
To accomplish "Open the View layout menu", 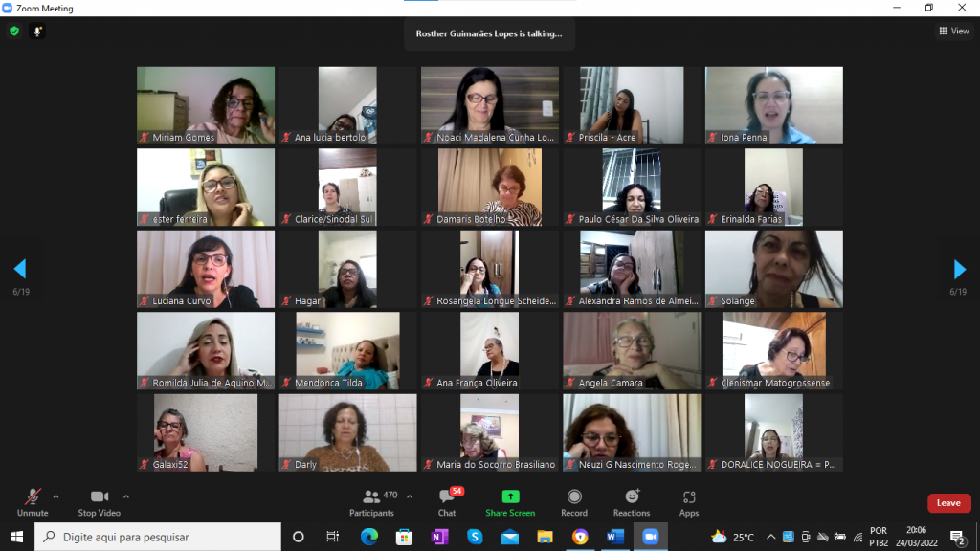I will pos(953,31).
